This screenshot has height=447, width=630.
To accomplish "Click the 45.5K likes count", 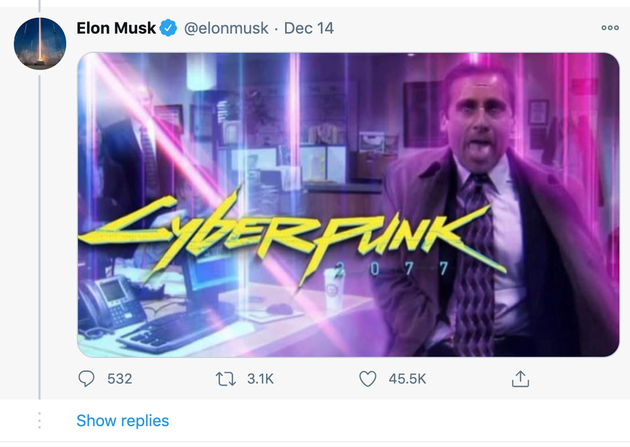I will (x=407, y=379).
